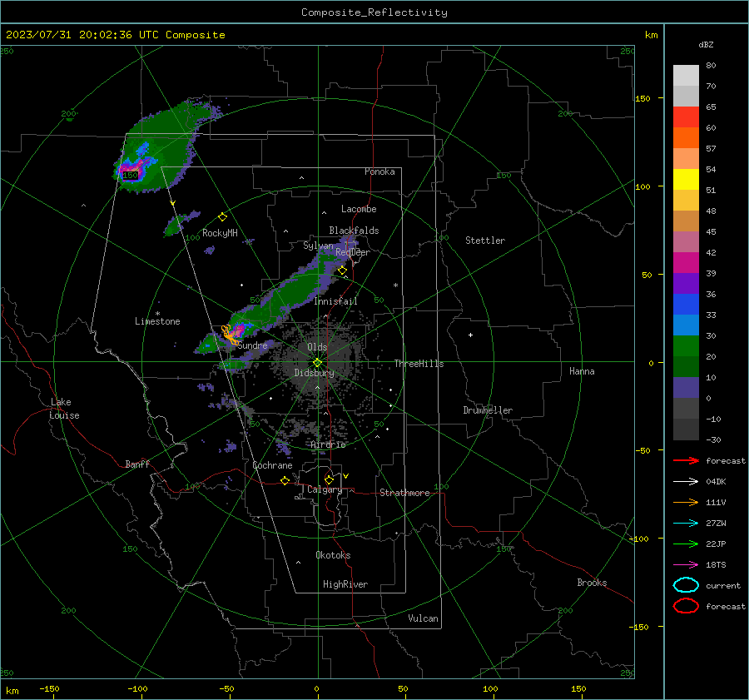Viewport: 749px width, 700px height.
Task: Click the Calgary city label
Action: pos(325,489)
